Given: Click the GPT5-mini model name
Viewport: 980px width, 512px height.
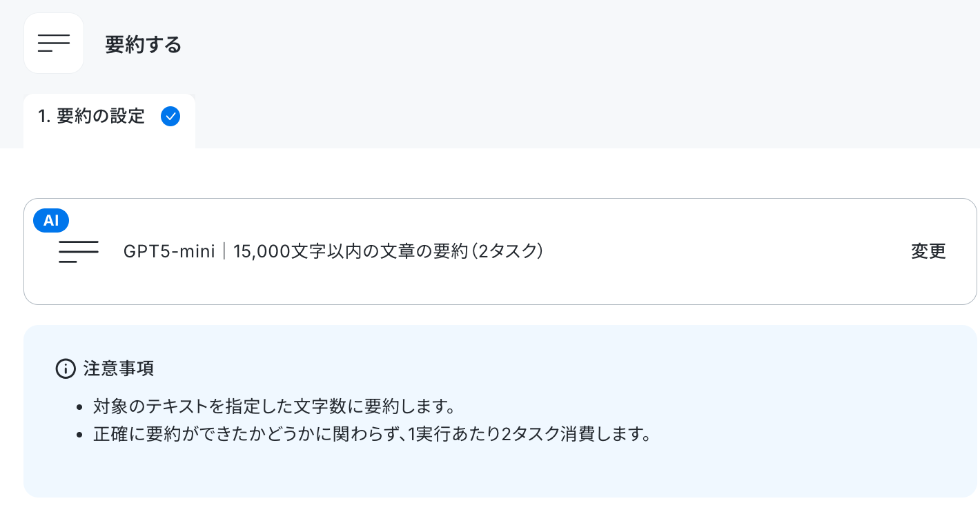Looking at the screenshot, I should pos(170,252).
